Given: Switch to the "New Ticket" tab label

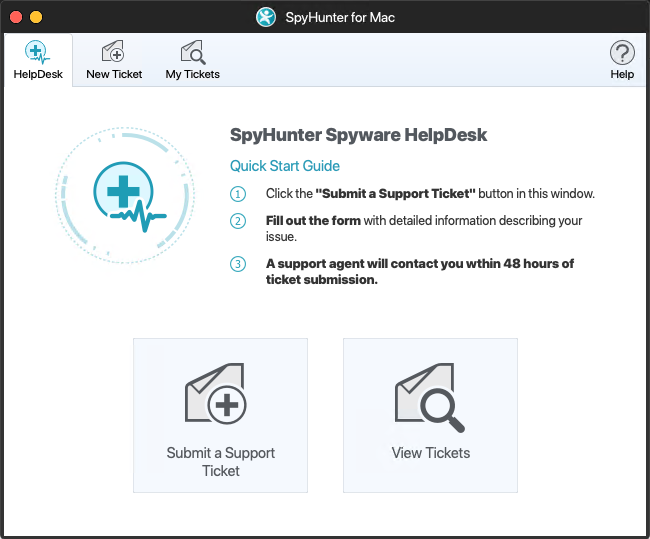Looking at the screenshot, I should (114, 74).
